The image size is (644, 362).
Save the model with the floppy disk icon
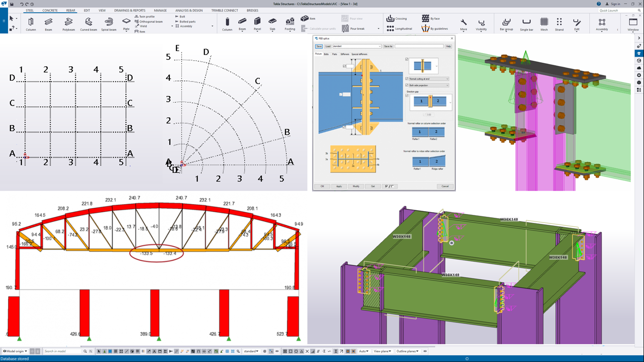tap(12, 4)
